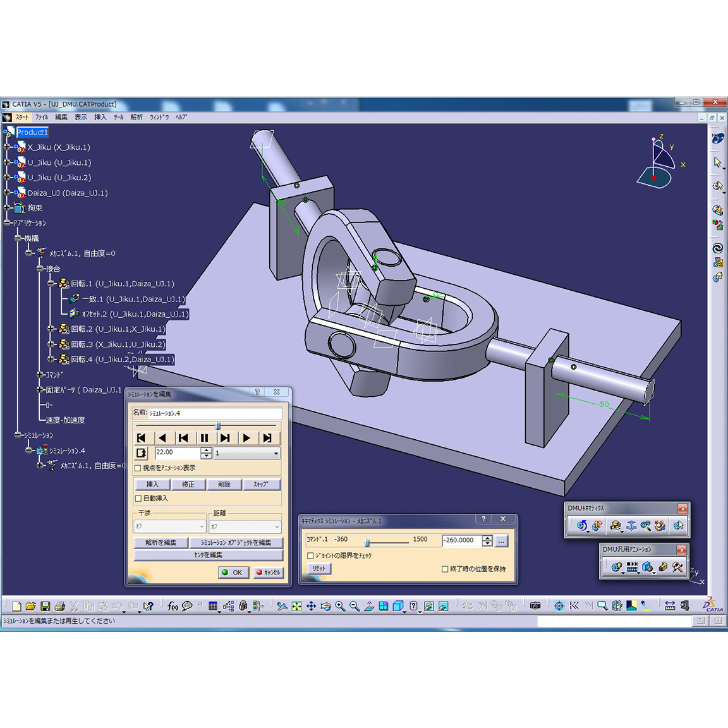Expand the Daiza_UJ (Daiza_UJ.1) tree node
Viewport: 728px width, 728px height.
click(6, 192)
